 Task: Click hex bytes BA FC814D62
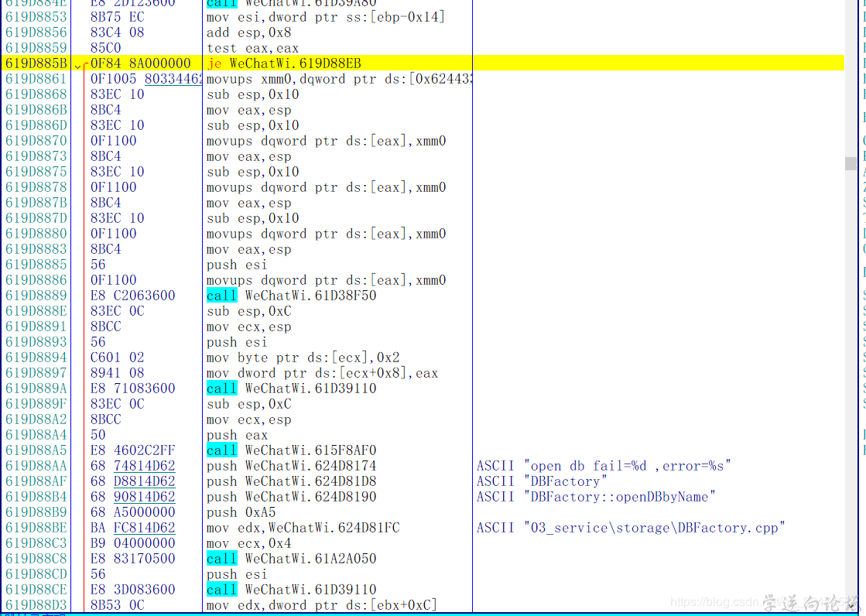click(x=132, y=528)
